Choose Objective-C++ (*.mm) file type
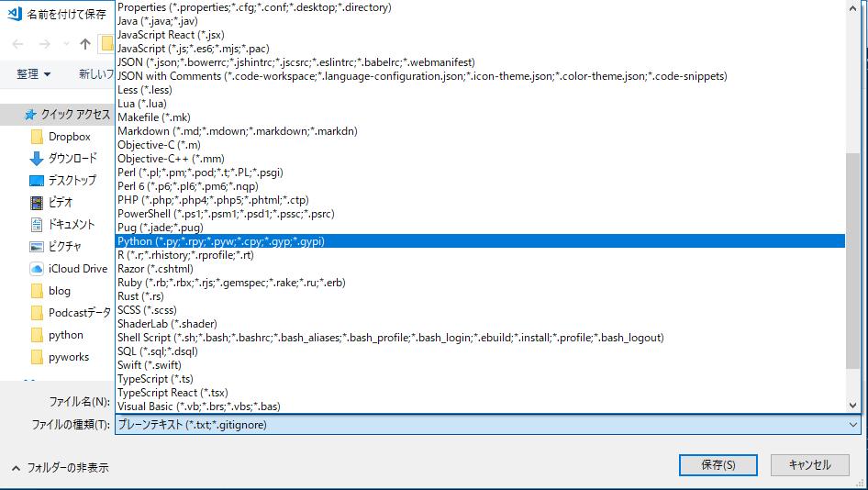Viewport: 868px width, 490px height. pos(480,159)
